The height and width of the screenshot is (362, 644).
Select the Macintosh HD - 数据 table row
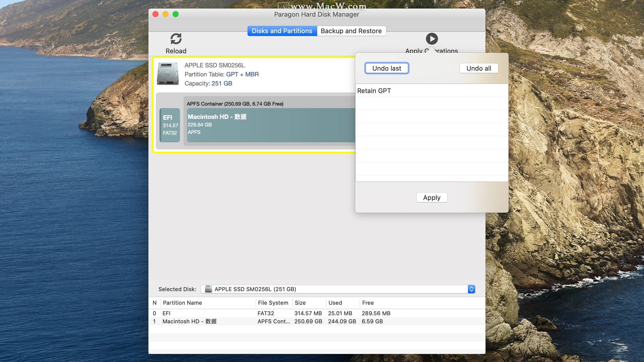point(317,321)
